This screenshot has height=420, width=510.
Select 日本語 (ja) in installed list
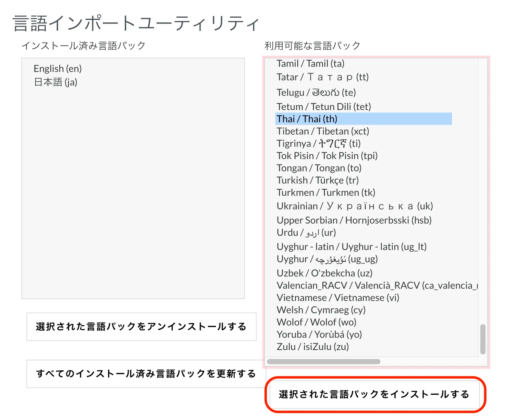tap(55, 82)
